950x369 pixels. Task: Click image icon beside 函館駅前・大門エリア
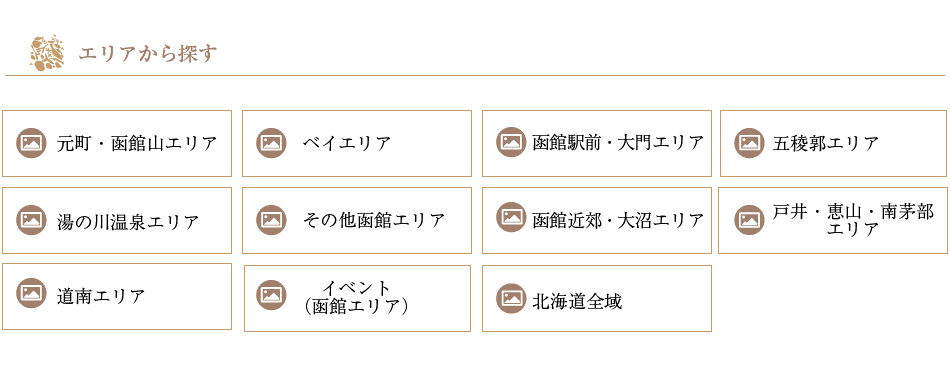[511, 142]
